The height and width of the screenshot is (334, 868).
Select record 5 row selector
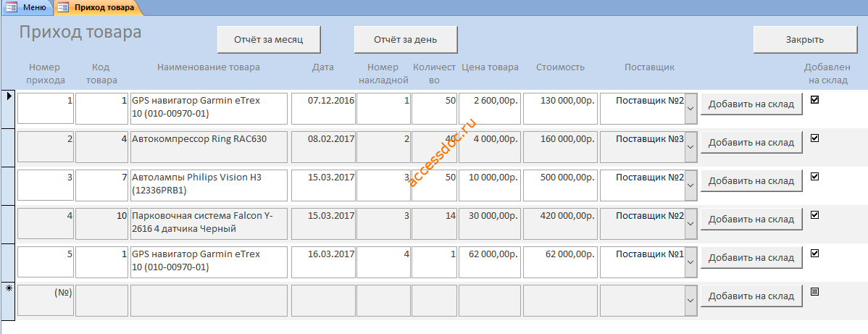8,262
